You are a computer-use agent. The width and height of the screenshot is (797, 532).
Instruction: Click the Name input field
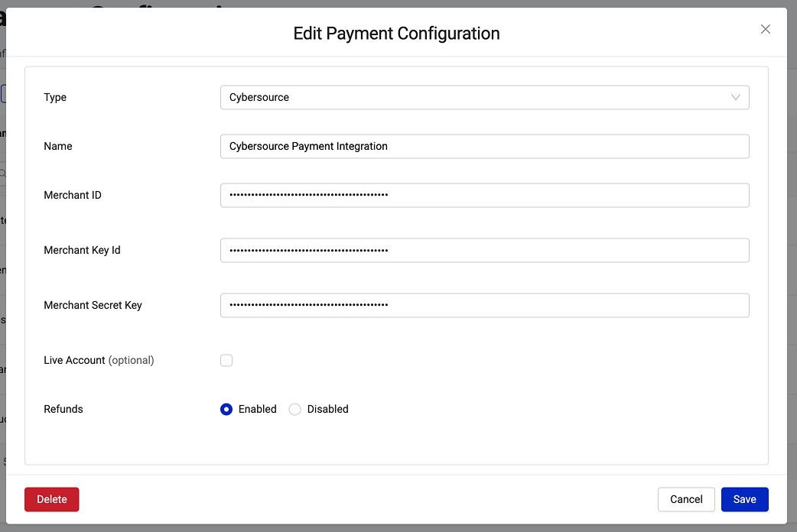point(484,146)
